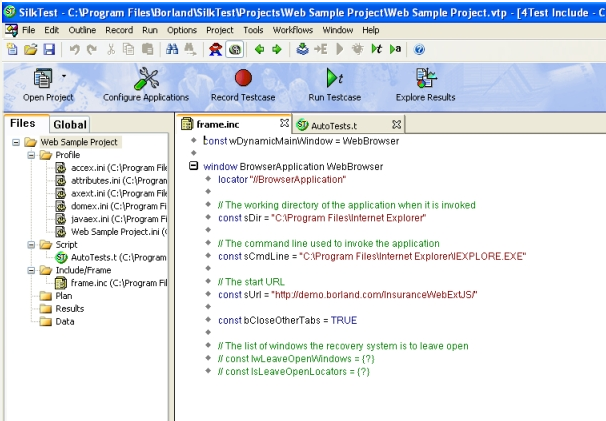This screenshot has height=421, width=606.
Task: Click the go-to-error arrow E icon
Action: point(321,49)
